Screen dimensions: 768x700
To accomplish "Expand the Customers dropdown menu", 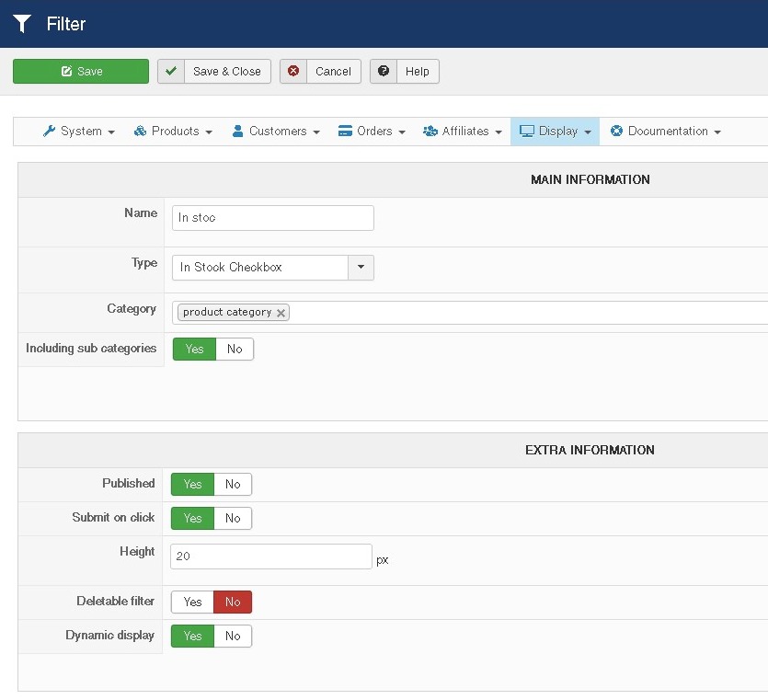I will pos(275,132).
